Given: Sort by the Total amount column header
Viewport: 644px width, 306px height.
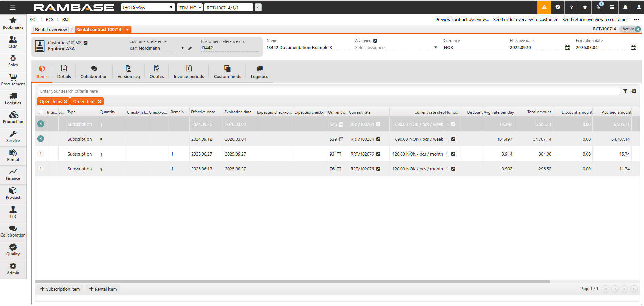Looking at the screenshot, I should click(539, 112).
